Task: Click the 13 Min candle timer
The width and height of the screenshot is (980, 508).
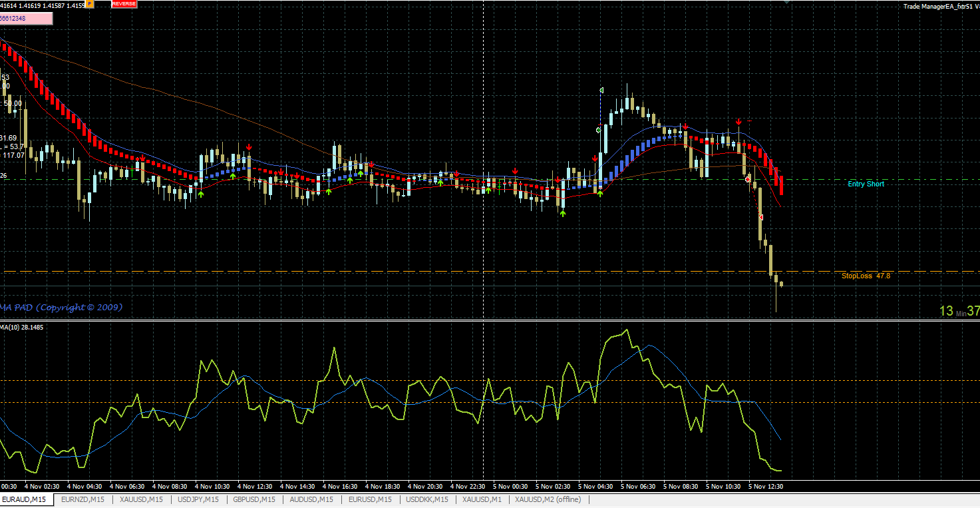Action: coord(959,311)
